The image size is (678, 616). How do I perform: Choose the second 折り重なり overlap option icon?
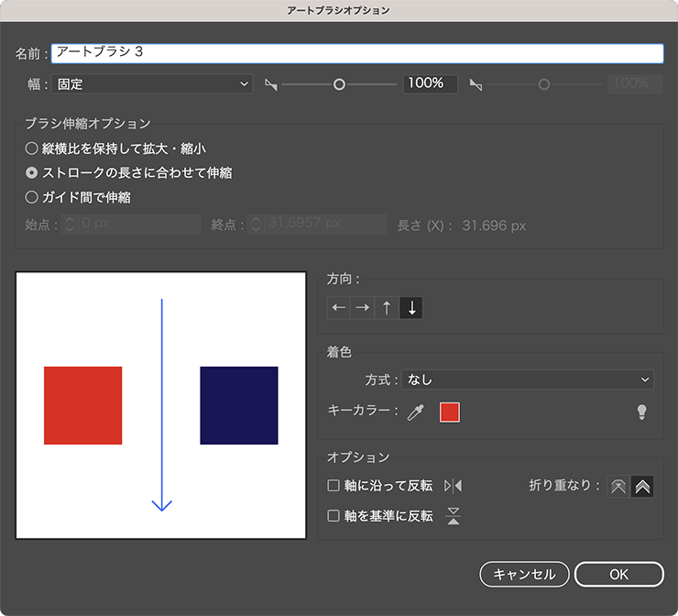coord(642,487)
